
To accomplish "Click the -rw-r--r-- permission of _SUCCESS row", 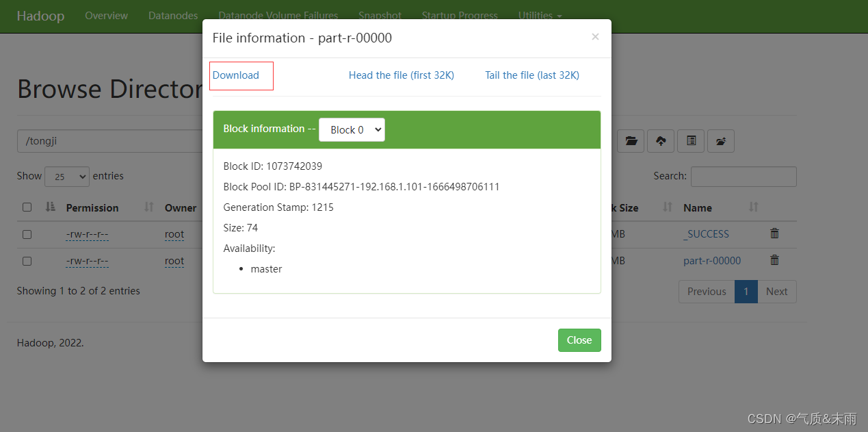I will [88, 234].
